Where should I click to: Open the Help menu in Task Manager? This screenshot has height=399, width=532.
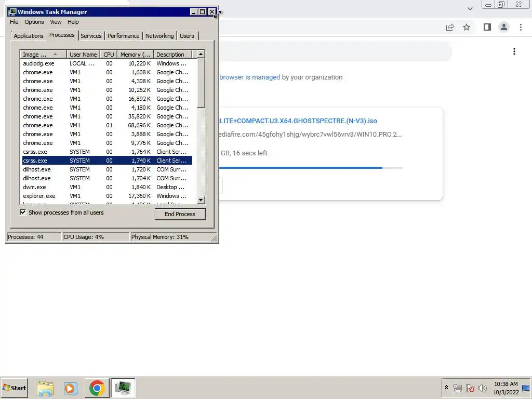(73, 22)
